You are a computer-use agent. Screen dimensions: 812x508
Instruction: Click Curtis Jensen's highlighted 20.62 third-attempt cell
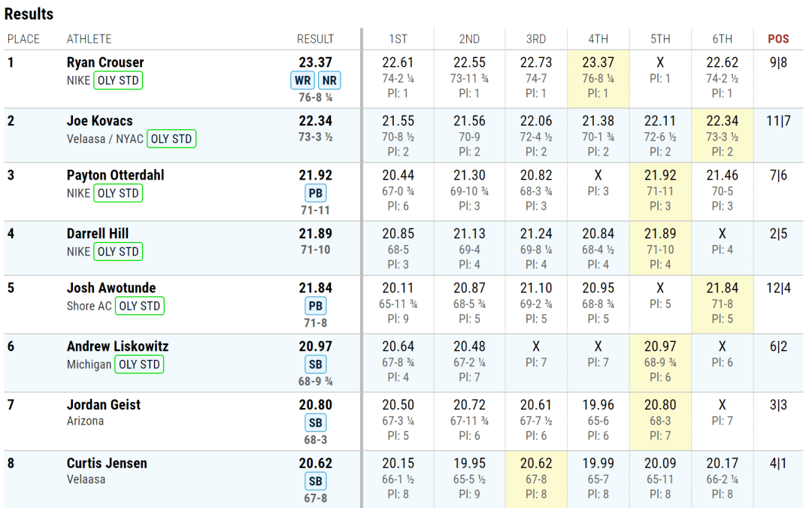tap(535, 479)
